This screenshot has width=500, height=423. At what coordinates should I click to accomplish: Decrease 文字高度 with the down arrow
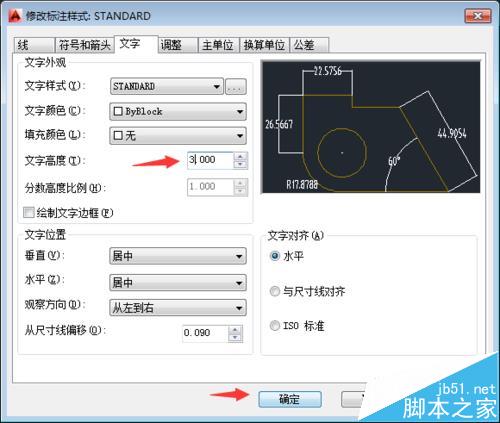click(x=240, y=164)
